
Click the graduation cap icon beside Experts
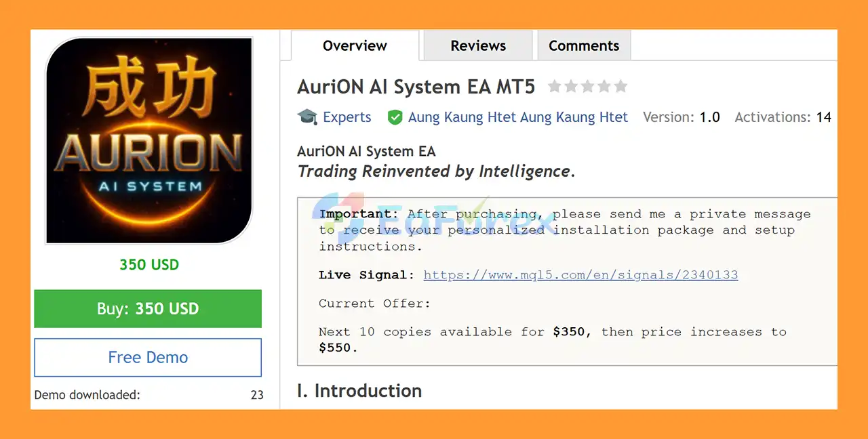coord(307,117)
